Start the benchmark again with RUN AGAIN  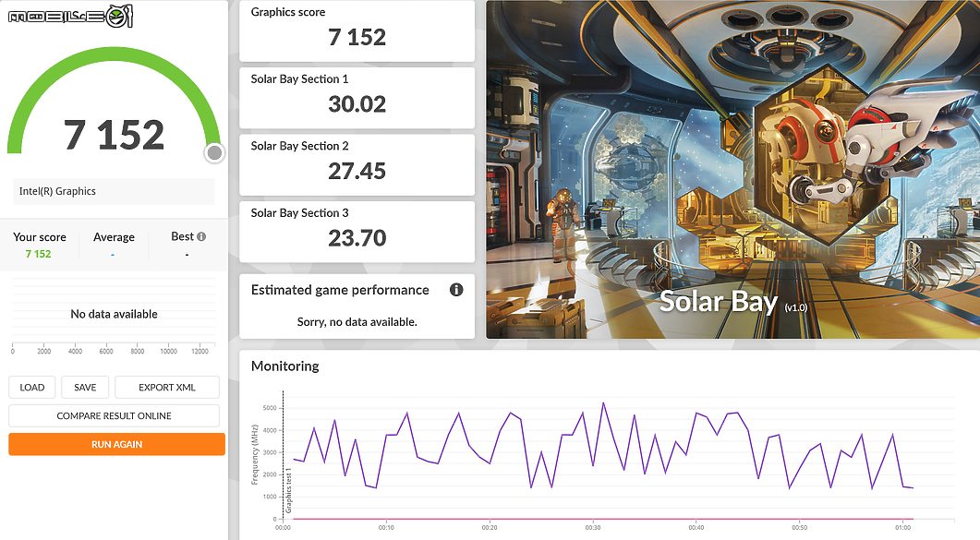(117, 445)
